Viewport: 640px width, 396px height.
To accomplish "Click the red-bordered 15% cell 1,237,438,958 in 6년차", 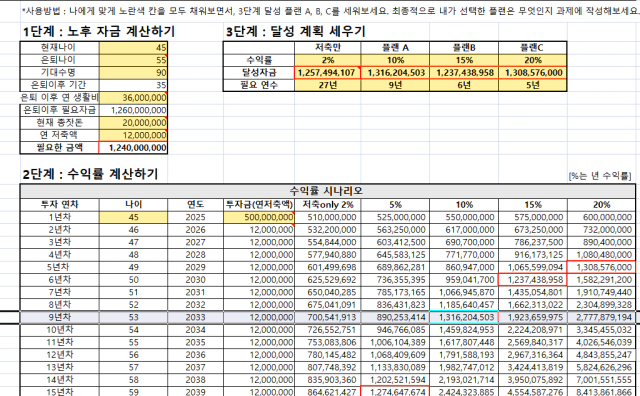I will coord(533,280).
